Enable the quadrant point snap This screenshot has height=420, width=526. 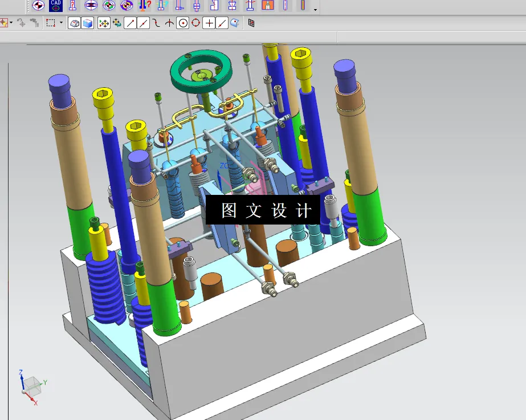196,23
